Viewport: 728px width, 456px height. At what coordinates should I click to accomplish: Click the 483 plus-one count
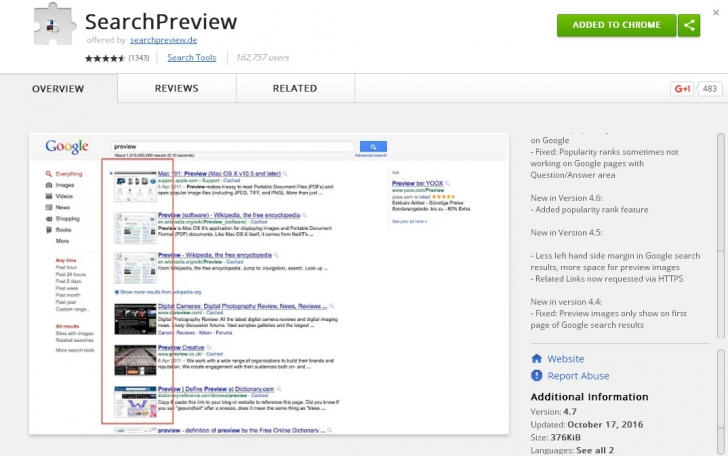point(709,89)
